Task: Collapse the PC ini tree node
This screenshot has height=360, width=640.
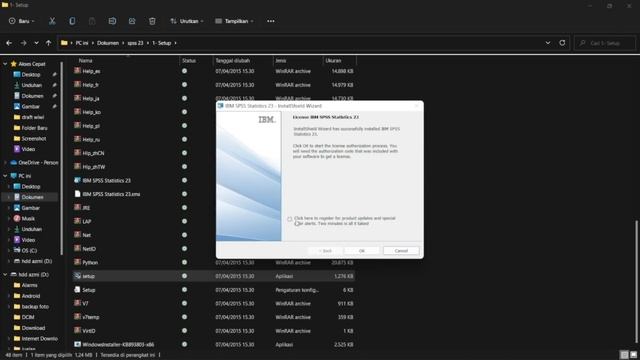Action: pos(5,176)
